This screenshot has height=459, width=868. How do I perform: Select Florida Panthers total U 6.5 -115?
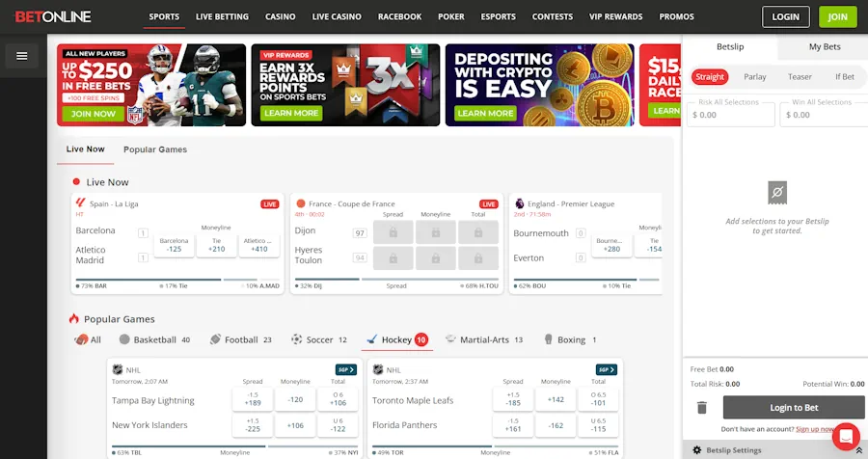(598, 425)
